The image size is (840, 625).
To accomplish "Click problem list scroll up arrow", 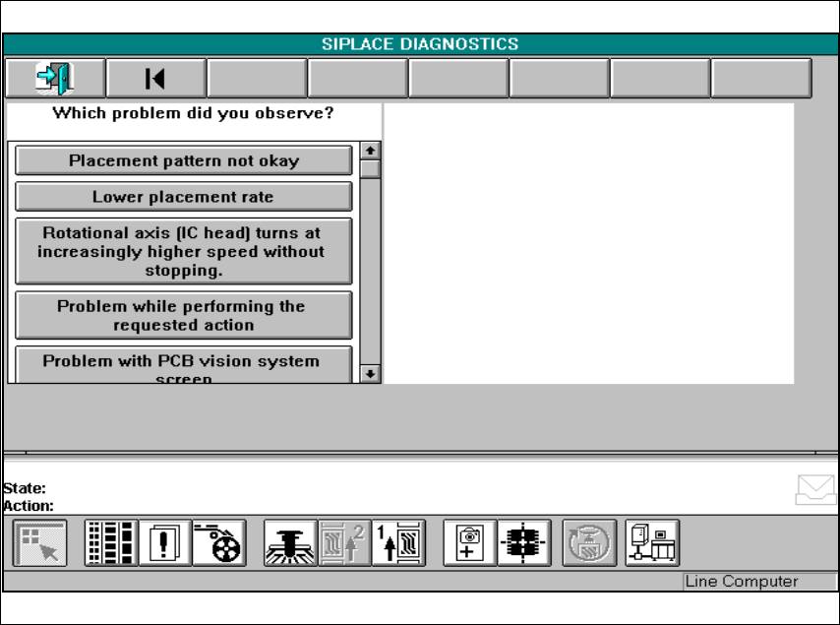I will pyautogui.click(x=370, y=151).
